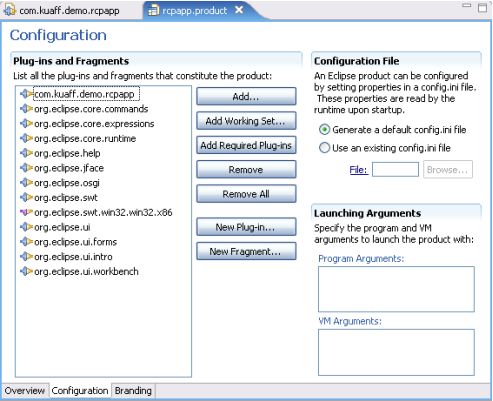Click the org.eclipse.ui.workbench plug-in icon
This screenshot has width=493, height=401.
pyautogui.click(x=26, y=271)
